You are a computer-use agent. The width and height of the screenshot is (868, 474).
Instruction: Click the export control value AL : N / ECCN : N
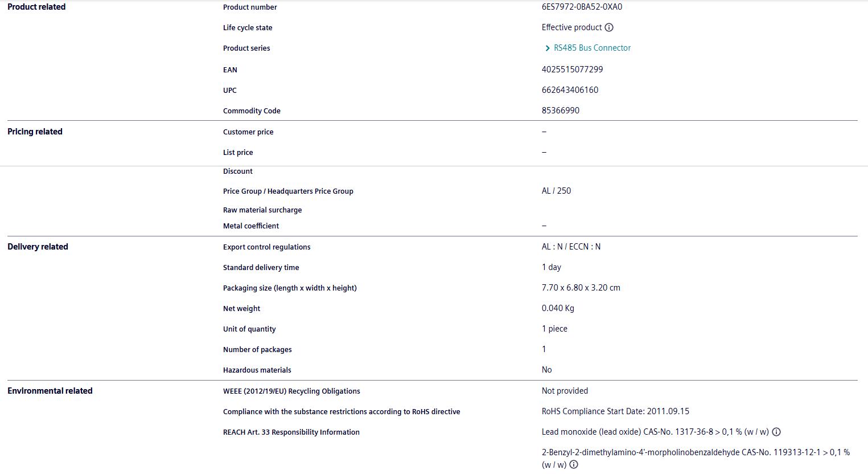[571, 247]
